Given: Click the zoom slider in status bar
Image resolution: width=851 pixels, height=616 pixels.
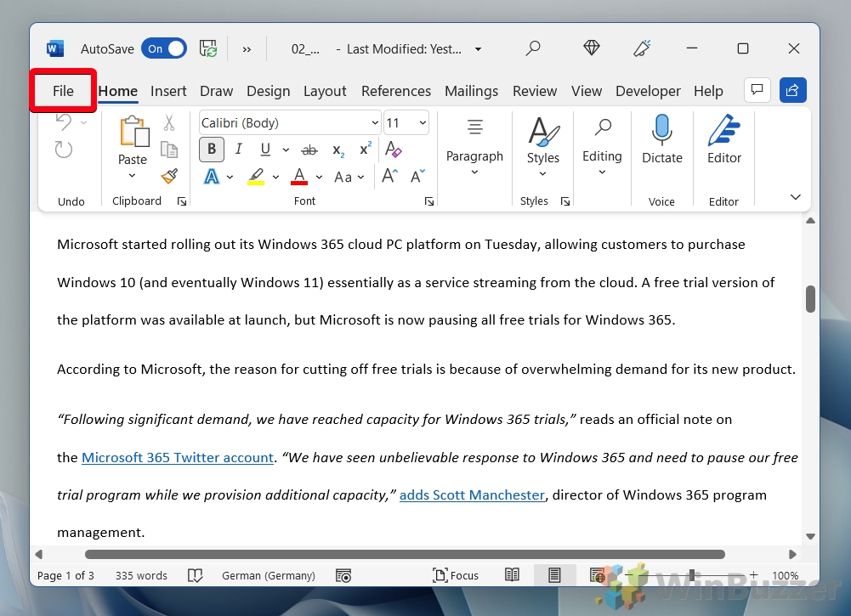Looking at the screenshot, I should 691,574.
